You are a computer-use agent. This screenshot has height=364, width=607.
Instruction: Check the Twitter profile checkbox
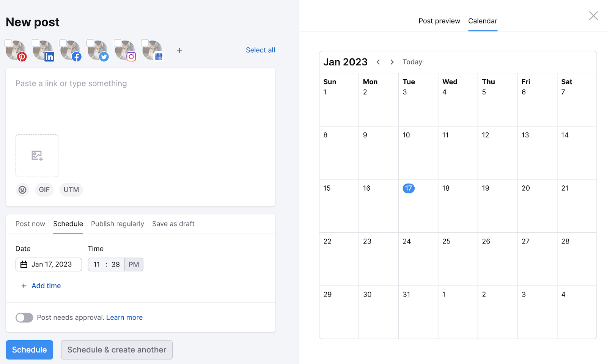point(91,43)
